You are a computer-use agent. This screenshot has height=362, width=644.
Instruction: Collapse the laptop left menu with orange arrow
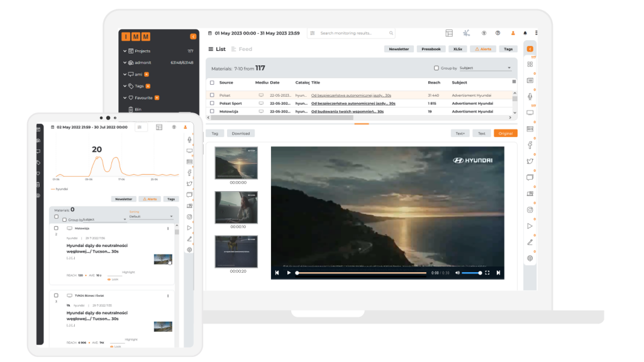click(x=193, y=36)
